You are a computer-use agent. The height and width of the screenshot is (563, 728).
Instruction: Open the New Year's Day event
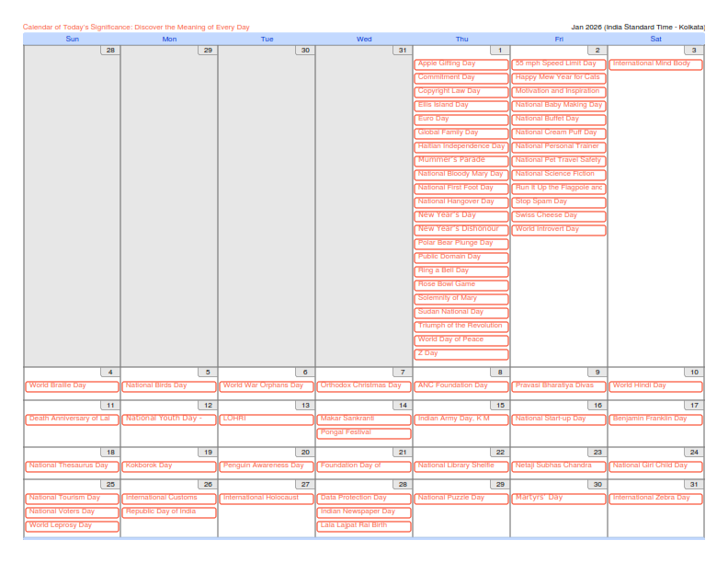coord(461,216)
